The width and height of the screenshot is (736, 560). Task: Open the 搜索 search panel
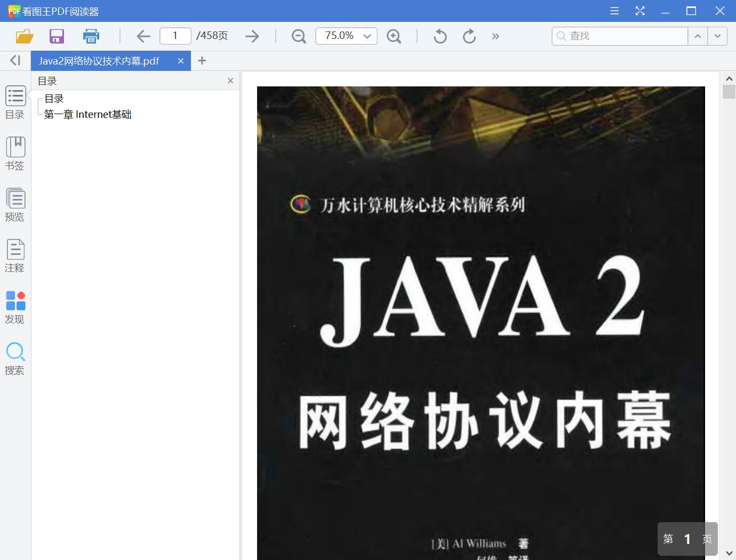(15, 359)
